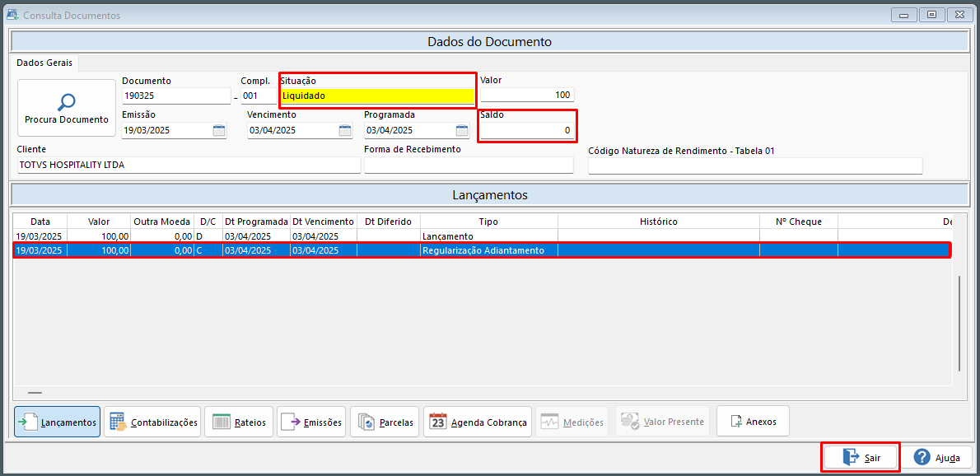Click the Forma de Recebimento field
This screenshot has width=980, height=476.
tap(469, 166)
